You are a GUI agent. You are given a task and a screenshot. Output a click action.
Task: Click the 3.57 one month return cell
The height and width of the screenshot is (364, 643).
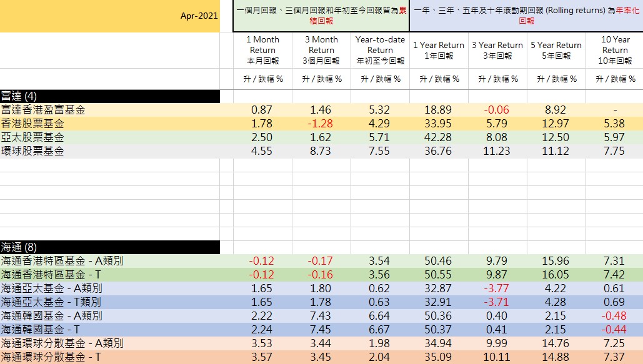pos(262,357)
